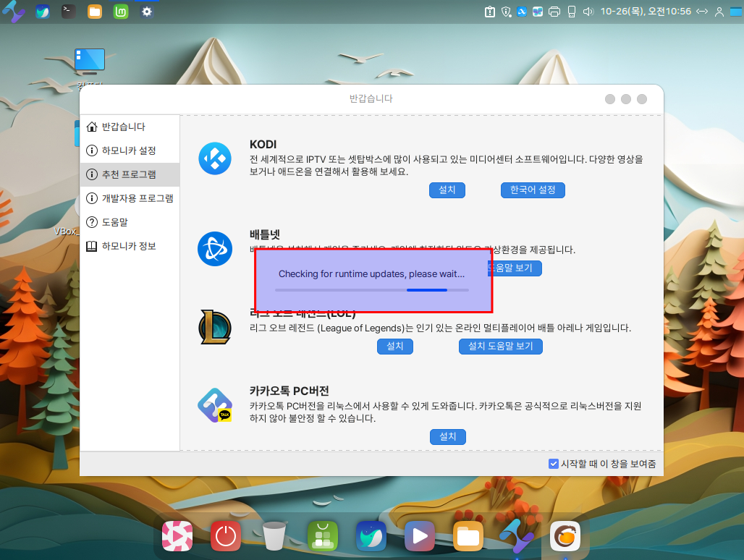744x560 pixels.
Task: Click the League of Legends logo icon
Action: click(214, 327)
